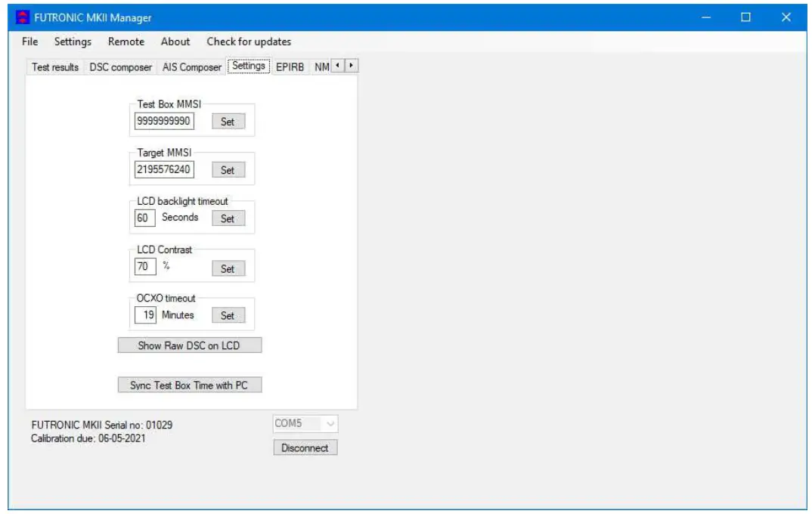Open the About menu

[x=175, y=42]
